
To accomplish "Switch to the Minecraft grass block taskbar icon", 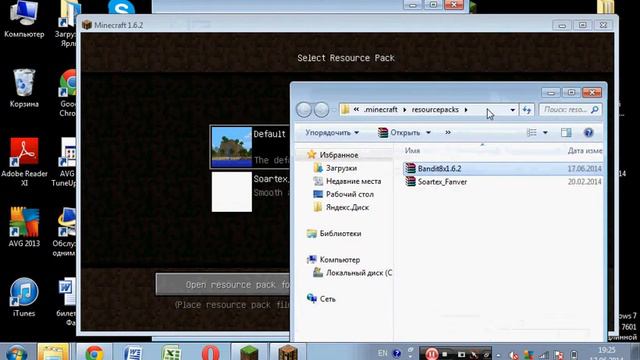I will click(x=249, y=353).
